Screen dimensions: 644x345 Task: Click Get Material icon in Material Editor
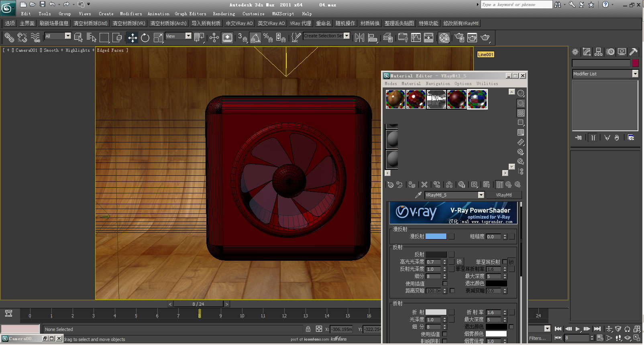(390, 185)
